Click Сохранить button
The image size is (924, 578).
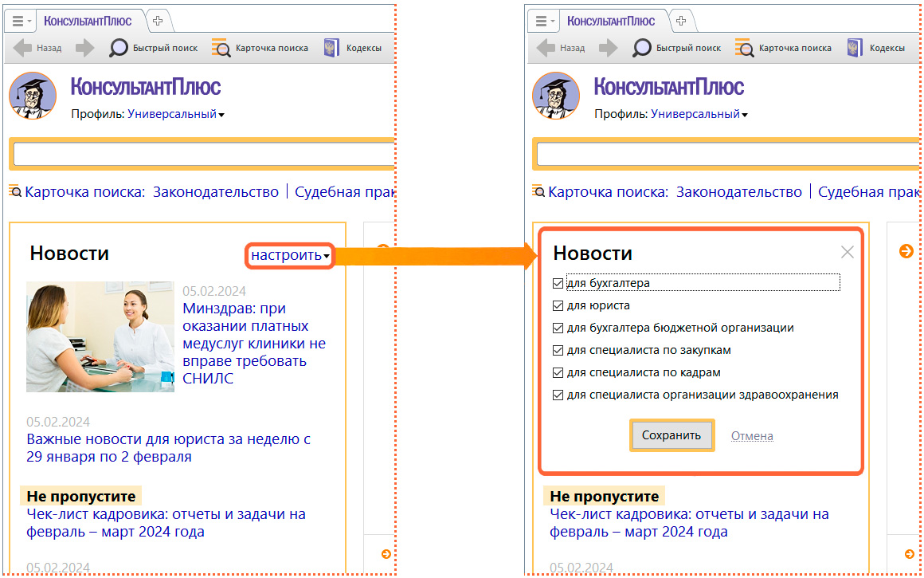[671, 436]
